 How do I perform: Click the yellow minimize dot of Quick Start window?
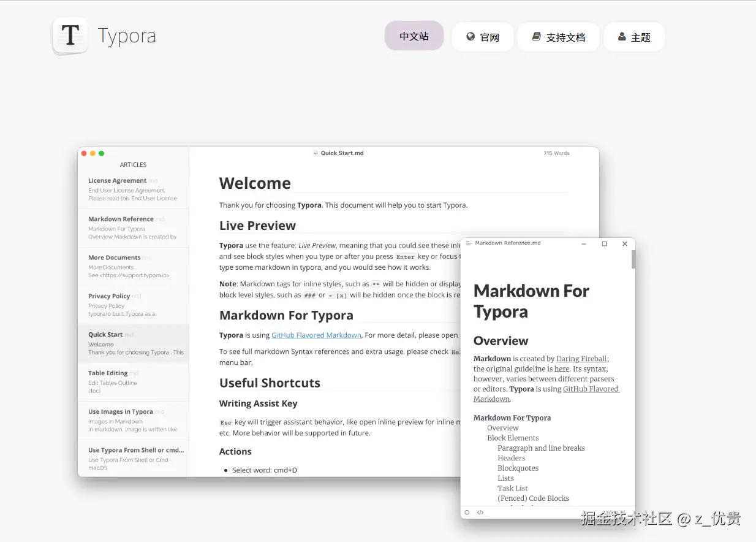coord(93,153)
